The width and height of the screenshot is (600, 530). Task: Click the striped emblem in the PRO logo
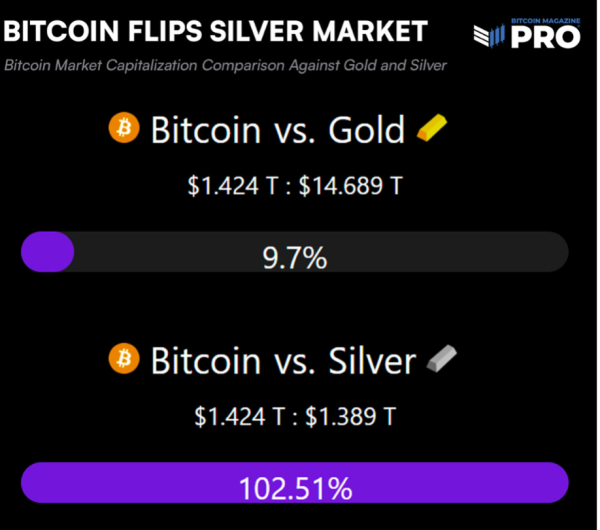pos(490,37)
